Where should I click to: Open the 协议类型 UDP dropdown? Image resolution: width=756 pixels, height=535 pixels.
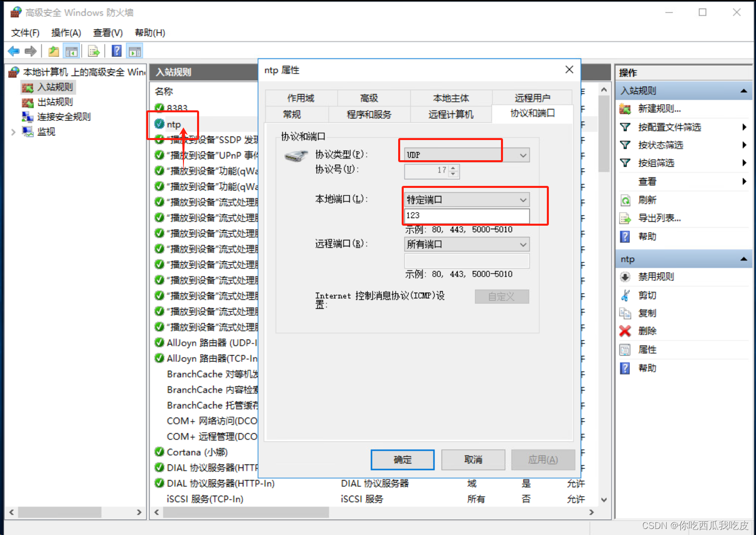[x=523, y=155]
